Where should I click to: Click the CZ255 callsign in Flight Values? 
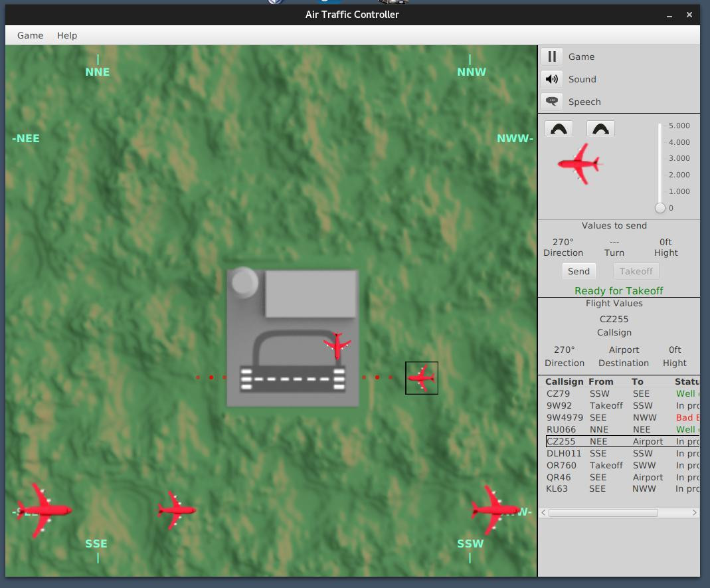coord(614,320)
